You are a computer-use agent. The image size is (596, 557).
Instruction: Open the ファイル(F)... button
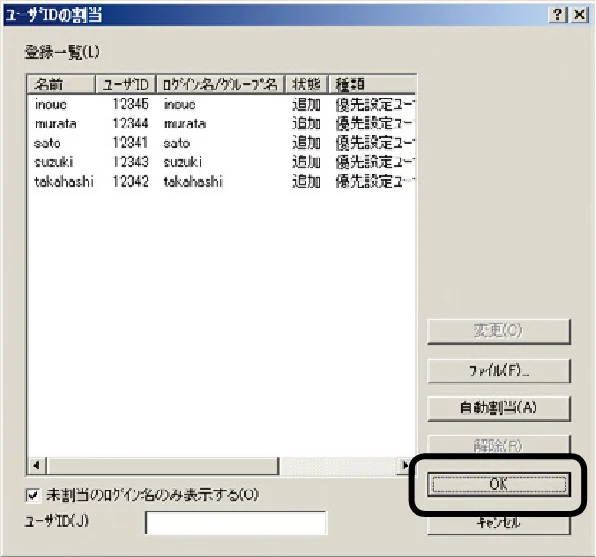499,371
